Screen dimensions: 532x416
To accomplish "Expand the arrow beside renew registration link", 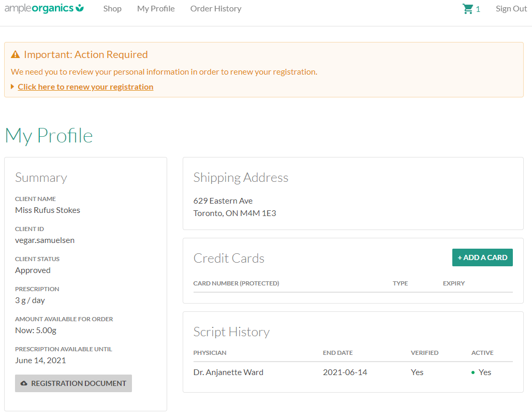I will (13, 87).
